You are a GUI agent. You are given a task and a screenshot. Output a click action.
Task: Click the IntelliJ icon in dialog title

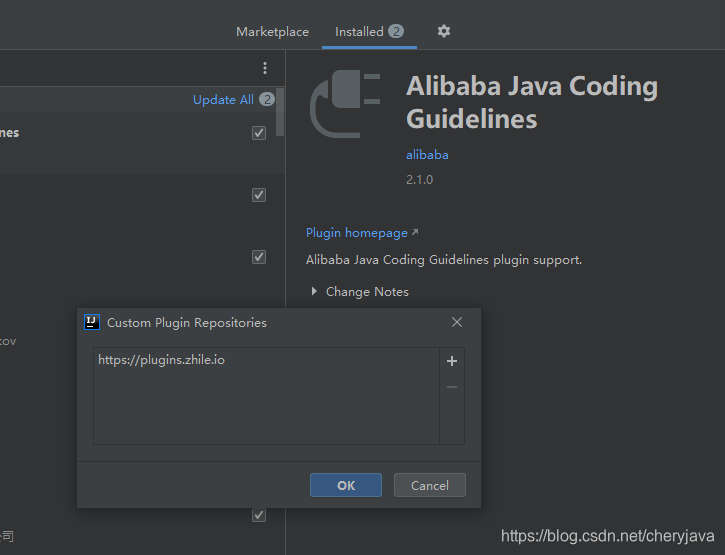[x=92, y=322]
